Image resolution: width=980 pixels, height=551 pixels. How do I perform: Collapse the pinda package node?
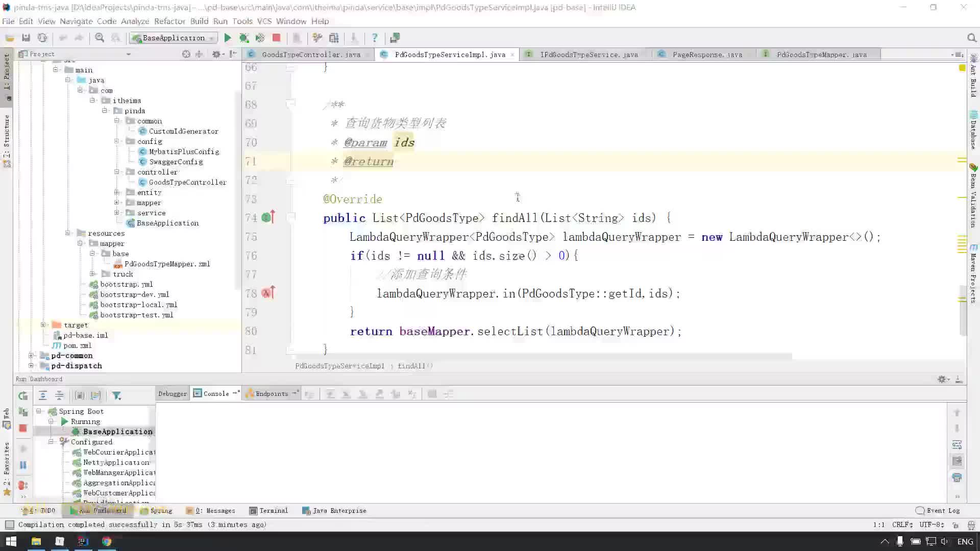click(x=105, y=110)
